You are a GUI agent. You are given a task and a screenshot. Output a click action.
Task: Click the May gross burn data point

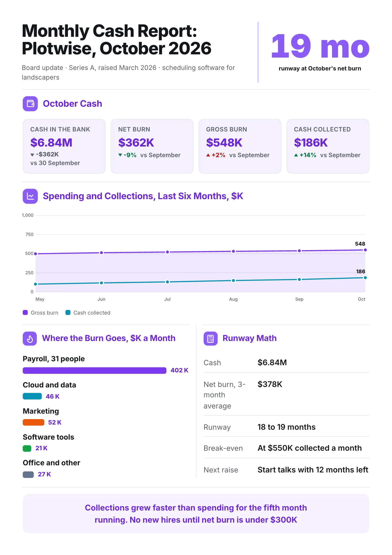point(36,254)
